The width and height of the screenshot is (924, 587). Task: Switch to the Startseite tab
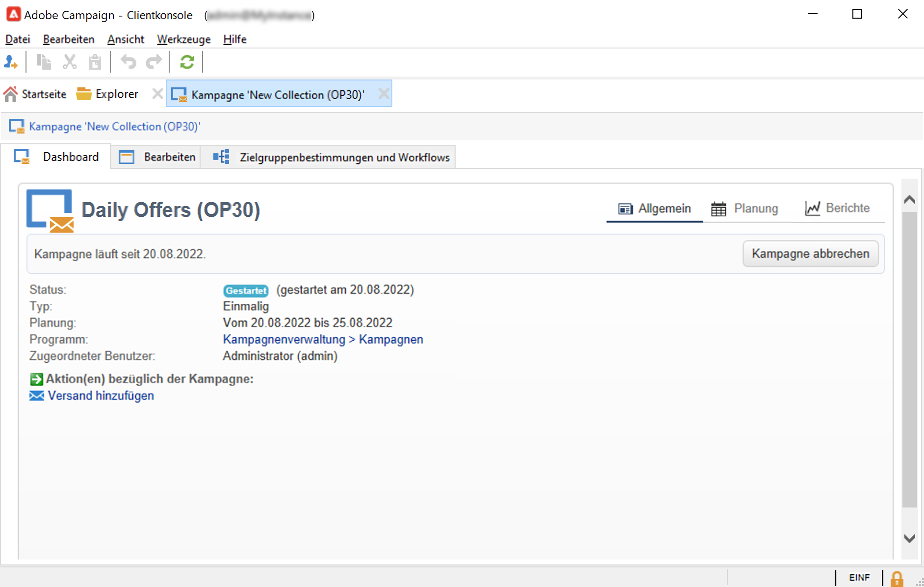(35, 94)
